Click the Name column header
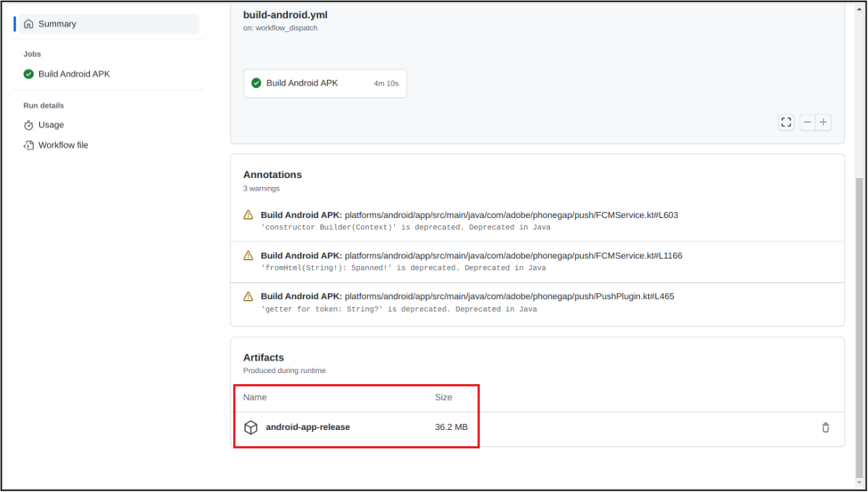 [x=255, y=397]
